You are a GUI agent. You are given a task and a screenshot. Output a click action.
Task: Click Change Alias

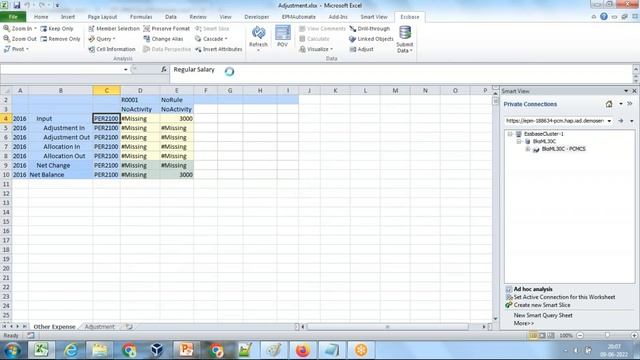(x=163, y=39)
